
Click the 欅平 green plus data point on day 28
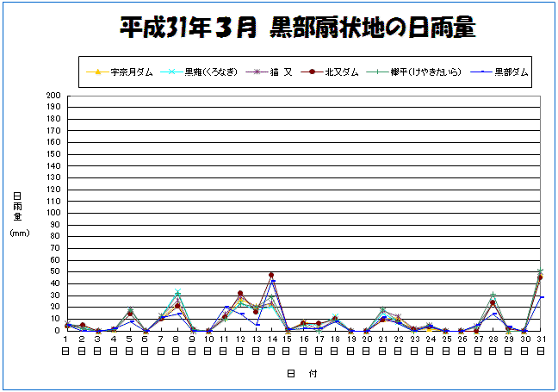[x=493, y=295]
